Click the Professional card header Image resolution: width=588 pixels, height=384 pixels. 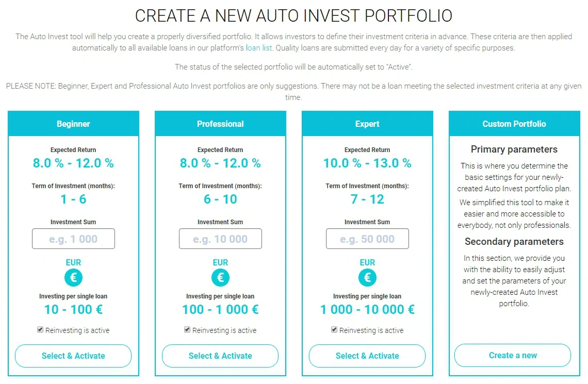click(x=221, y=124)
